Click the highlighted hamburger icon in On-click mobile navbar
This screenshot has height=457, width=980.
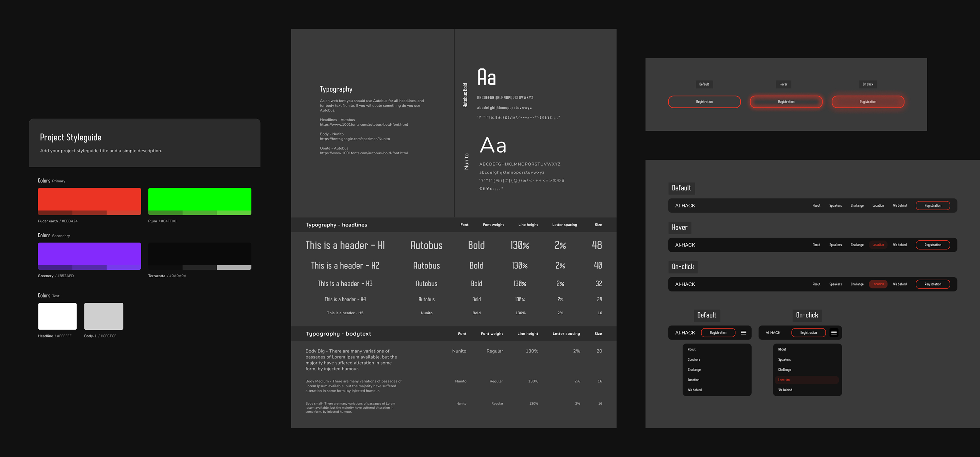[834, 332]
